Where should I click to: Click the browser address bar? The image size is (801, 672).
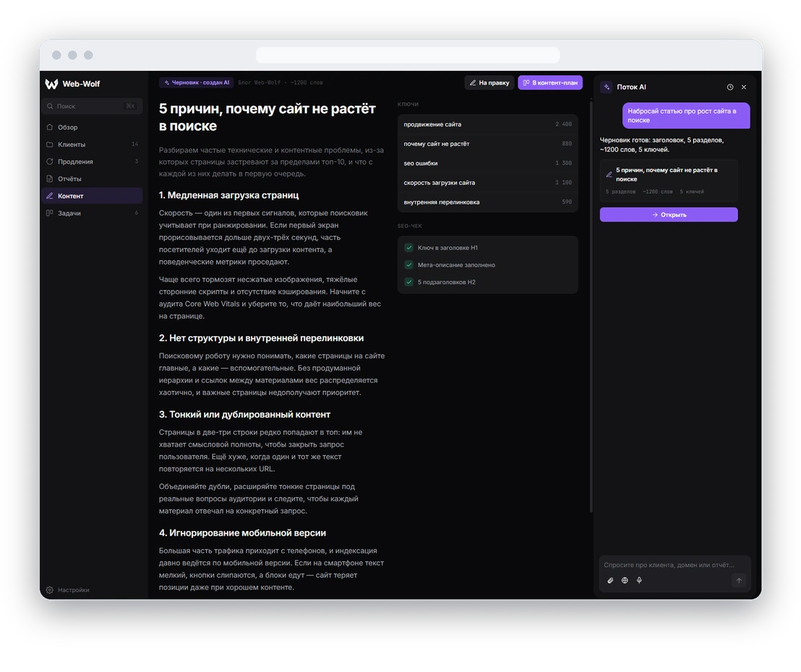(x=408, y=55)
